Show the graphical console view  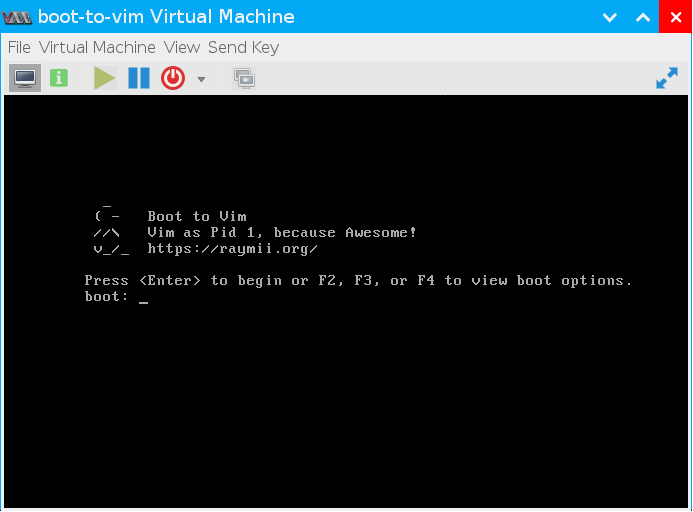(25, 78)
